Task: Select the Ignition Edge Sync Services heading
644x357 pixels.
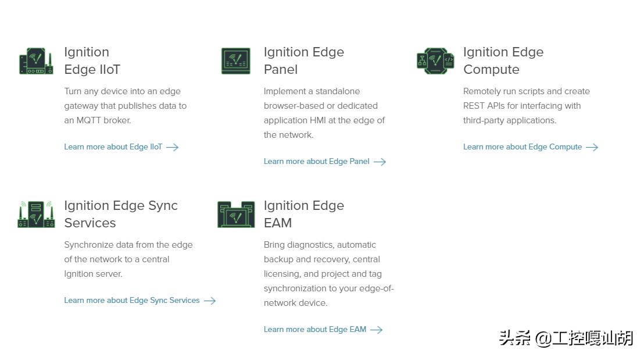Action: (x=120, y=214)
